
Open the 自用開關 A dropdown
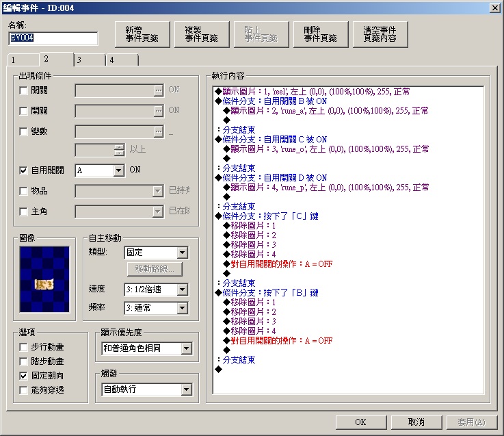[x=118, y=170]
